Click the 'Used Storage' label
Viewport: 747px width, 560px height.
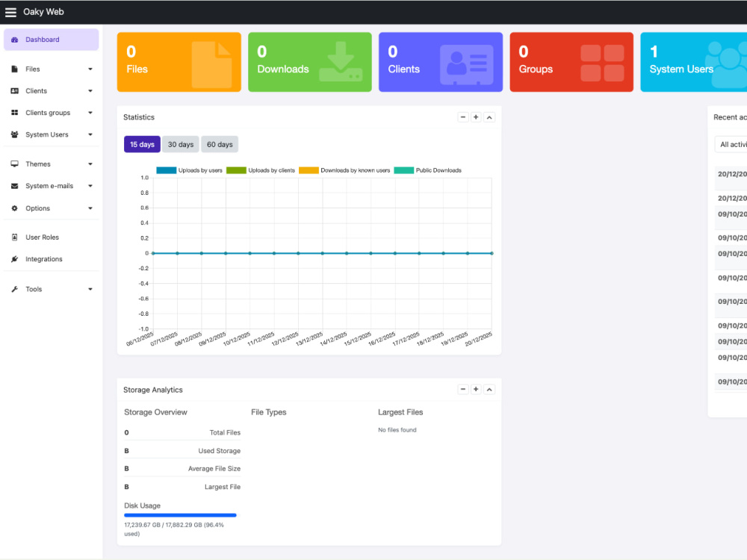click(219, 451)
